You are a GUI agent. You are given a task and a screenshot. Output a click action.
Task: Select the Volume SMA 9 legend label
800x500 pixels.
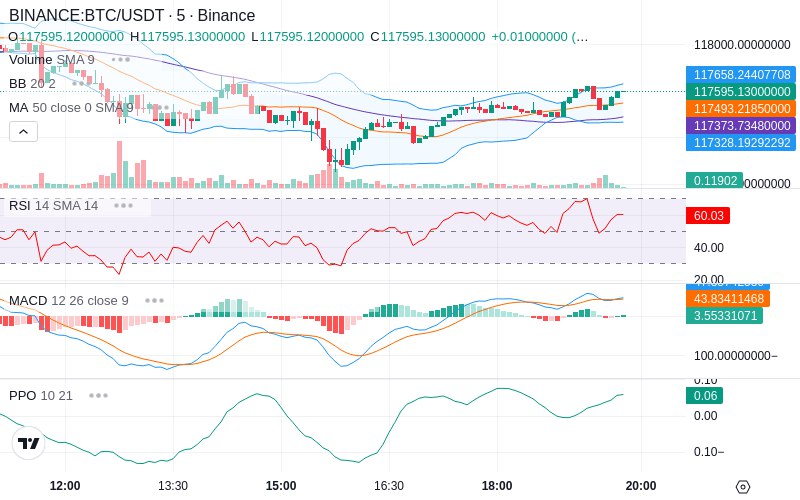(52, 60)
